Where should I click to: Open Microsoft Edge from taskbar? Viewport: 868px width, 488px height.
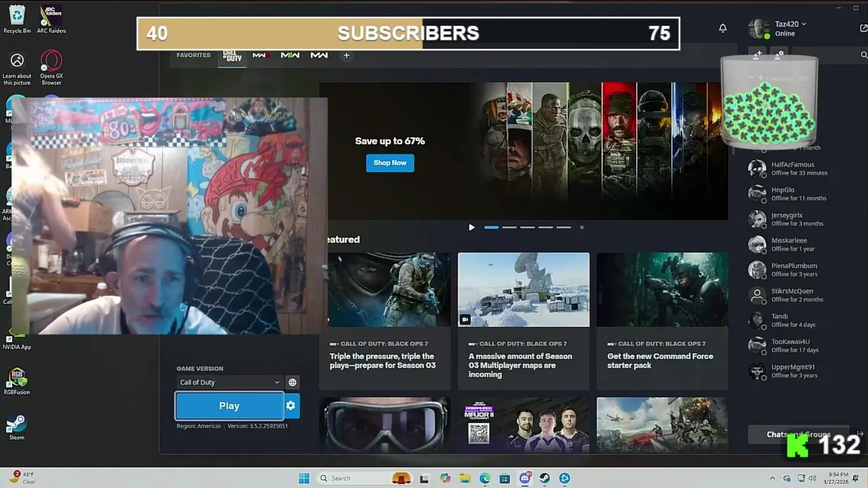point(485,479)
